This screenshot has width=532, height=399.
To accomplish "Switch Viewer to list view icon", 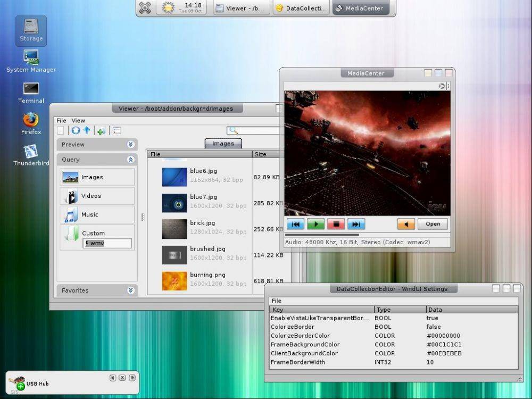I will point(117,131).
